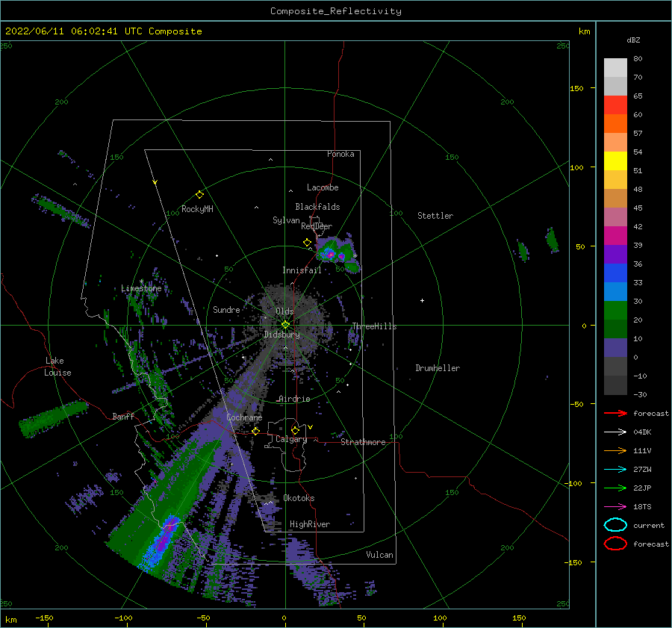
Task: Choose the green 22JP arrow icon
Action: coord(615,488)
